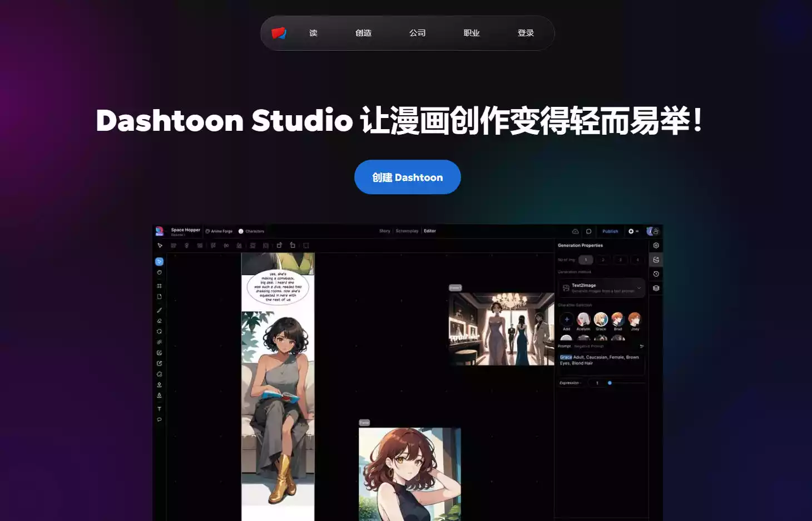This screenshot has width=812, height=521.
Task: Switch to the Screenplay tab
Action: coord(407,231)
